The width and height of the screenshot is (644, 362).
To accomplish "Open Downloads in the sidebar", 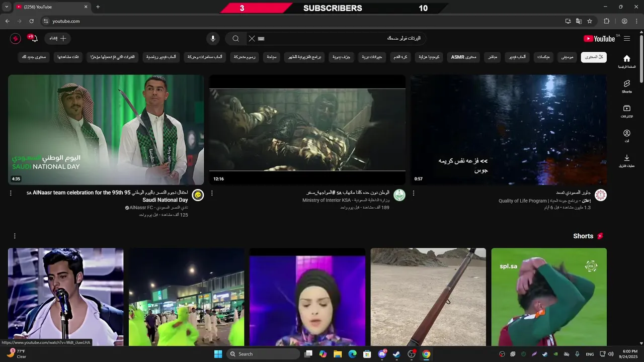I will point(627,161).
